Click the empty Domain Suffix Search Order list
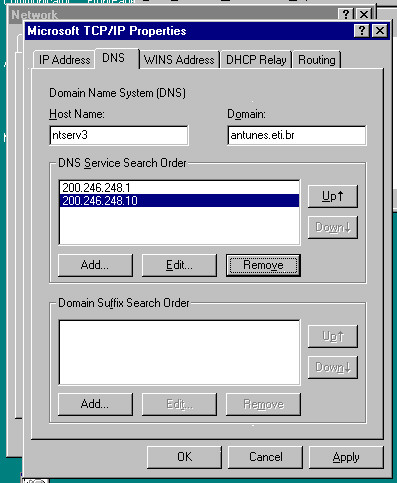The height and width of the screenshot is (483, 397). coord(179,352)
